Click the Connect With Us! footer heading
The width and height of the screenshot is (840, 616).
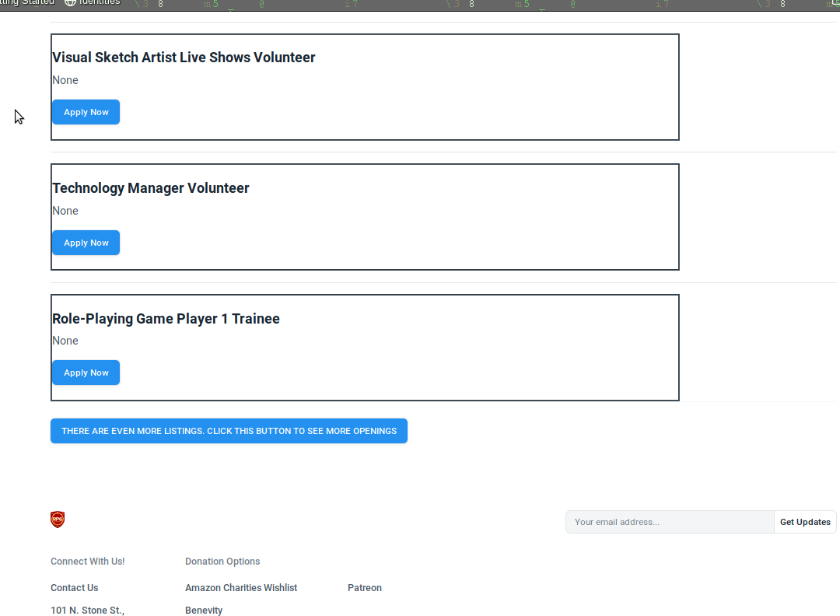click(87, 562)
